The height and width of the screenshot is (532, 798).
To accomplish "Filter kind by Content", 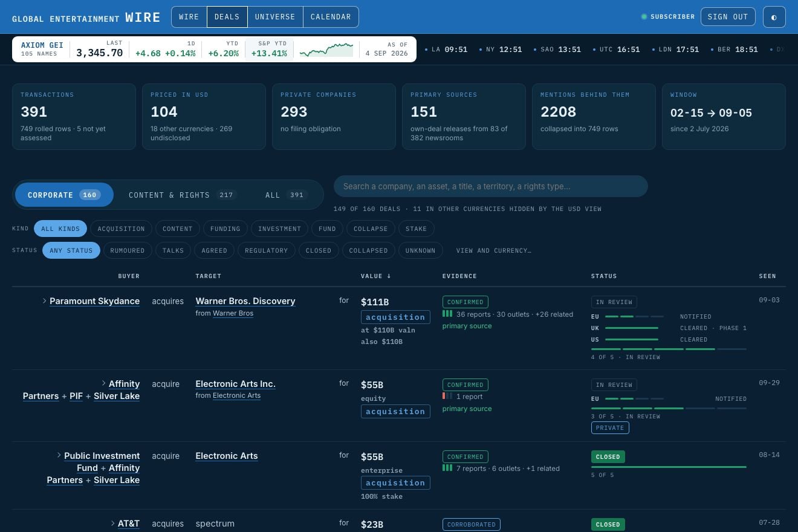I will point(177,229).
